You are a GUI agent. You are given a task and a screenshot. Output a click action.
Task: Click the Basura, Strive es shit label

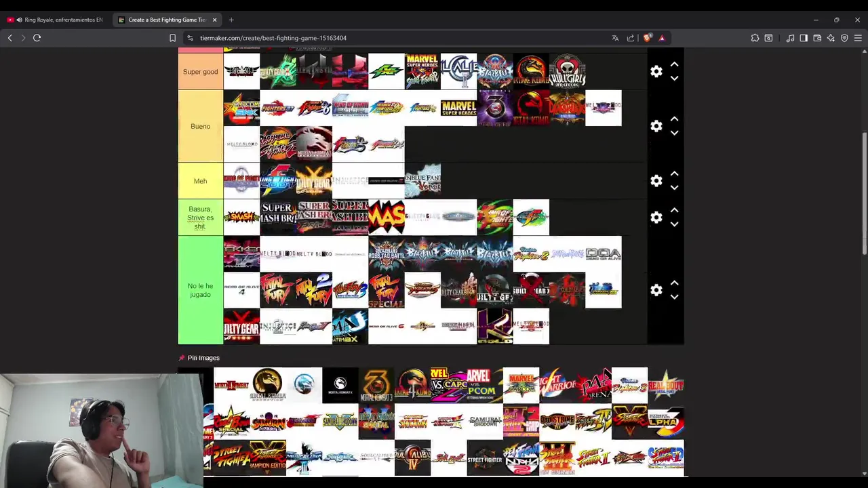(x=200, y=218)
